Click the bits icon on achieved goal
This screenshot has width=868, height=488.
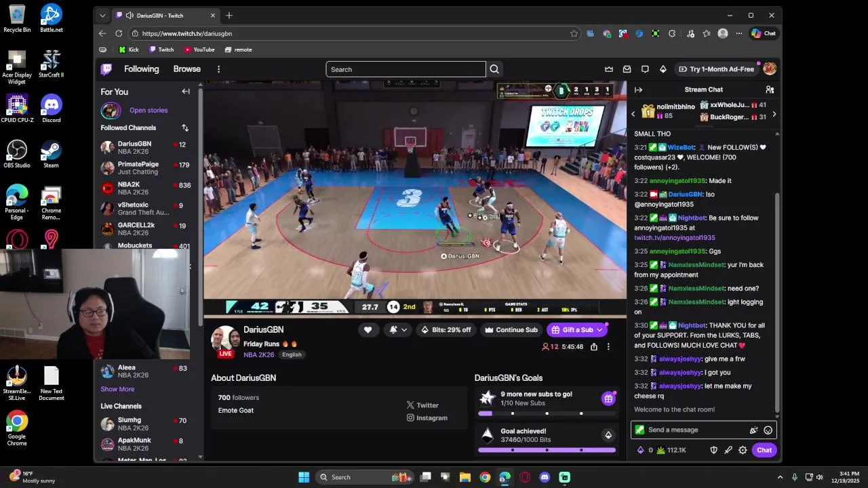coord(608,435)
